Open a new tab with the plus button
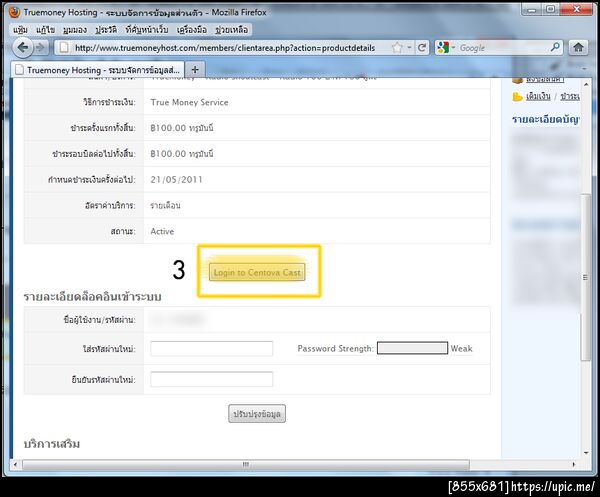 tap(195, 70)
